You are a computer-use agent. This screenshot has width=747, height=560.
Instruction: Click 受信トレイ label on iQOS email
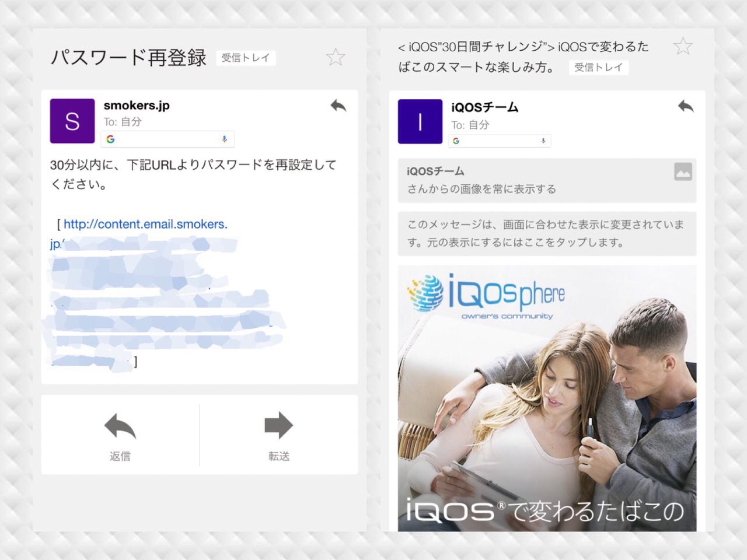(599, 67)
